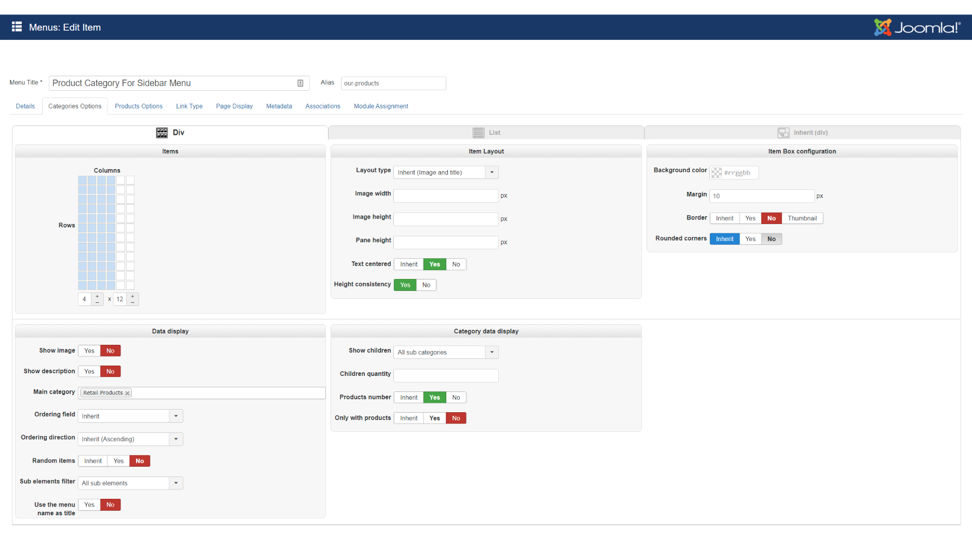Open the Associations tab
972x560 pixels.
pyautogui.click(x=323, y=106)
